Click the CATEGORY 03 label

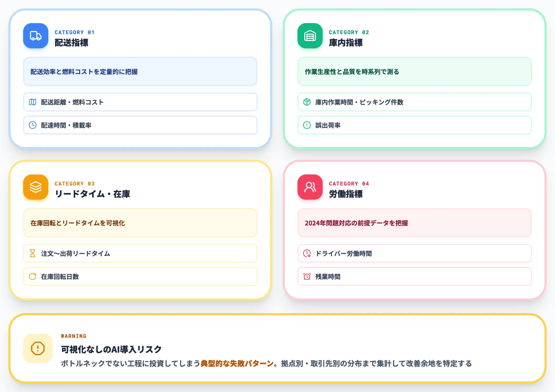tap(75, 184)
